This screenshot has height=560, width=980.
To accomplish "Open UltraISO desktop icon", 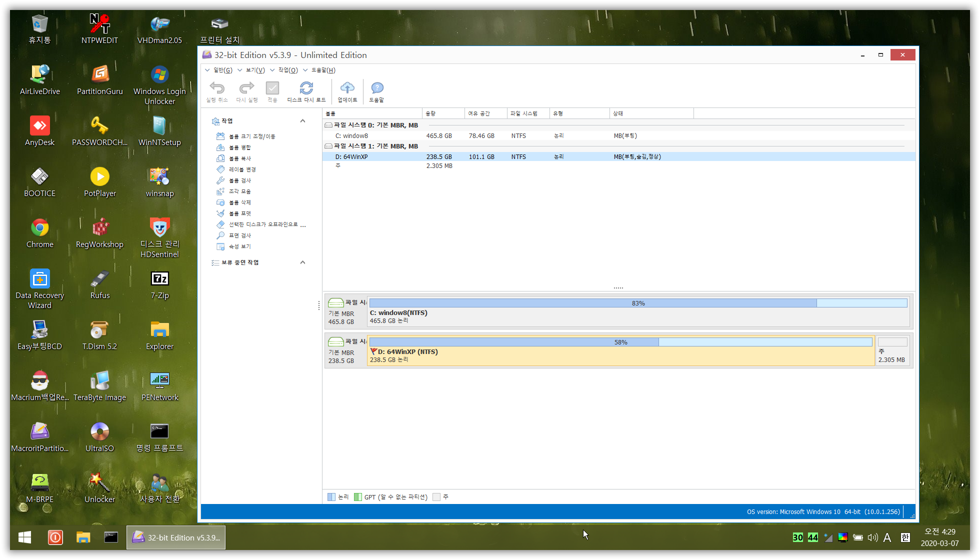I will (100, 437).
